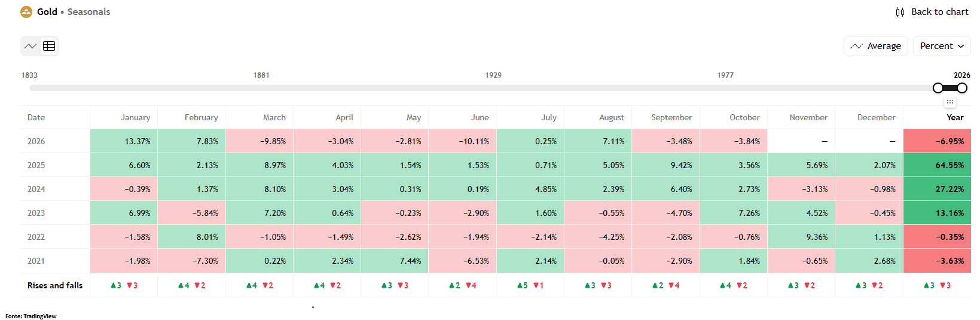Viewport: 980px width, 320px height.
Task: Switch to line chart view
Action: [30, 46]
